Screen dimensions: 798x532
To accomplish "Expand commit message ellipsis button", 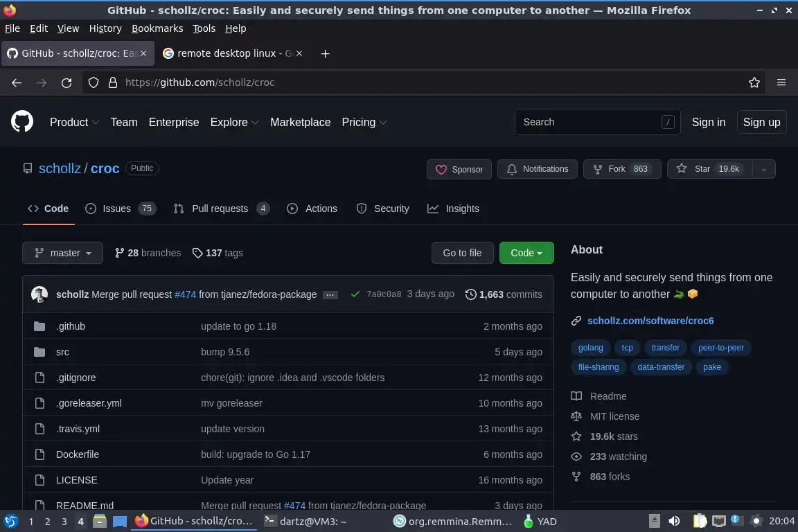I will tap(330, 295).
